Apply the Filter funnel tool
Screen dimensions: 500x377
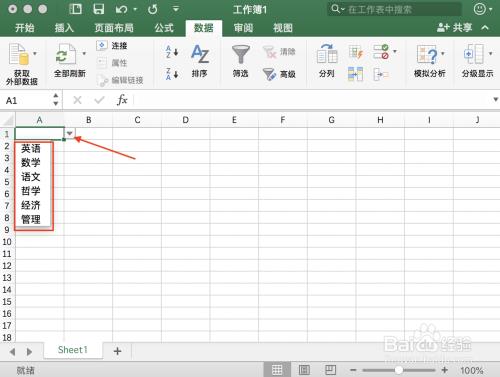pyautogui.click(x=241, y=54)
